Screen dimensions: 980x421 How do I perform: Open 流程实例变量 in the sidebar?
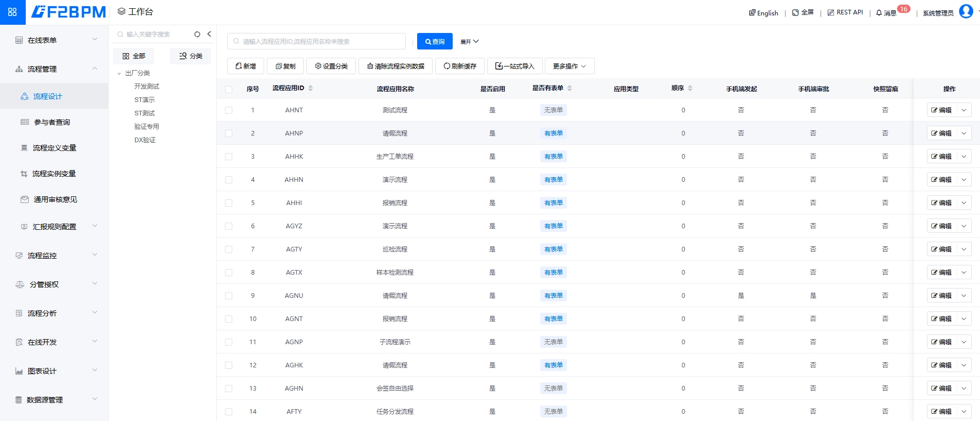[x=54, y=174]
